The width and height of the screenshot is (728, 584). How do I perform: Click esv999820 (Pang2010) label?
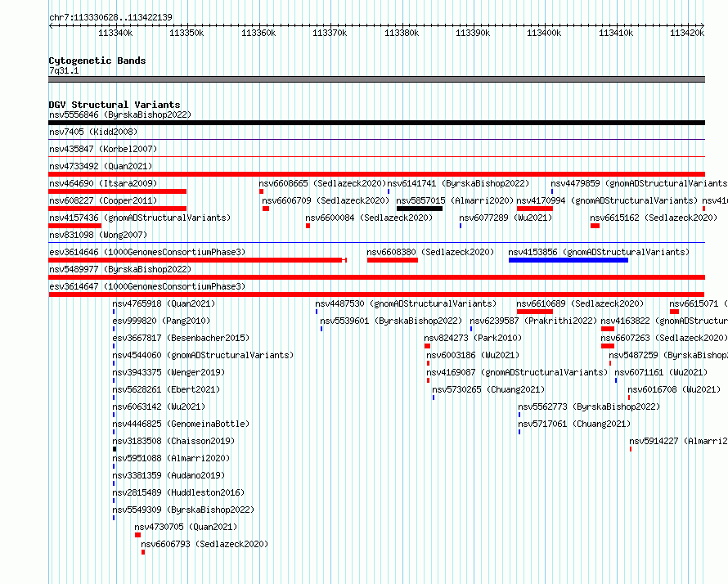pos(161,321)
